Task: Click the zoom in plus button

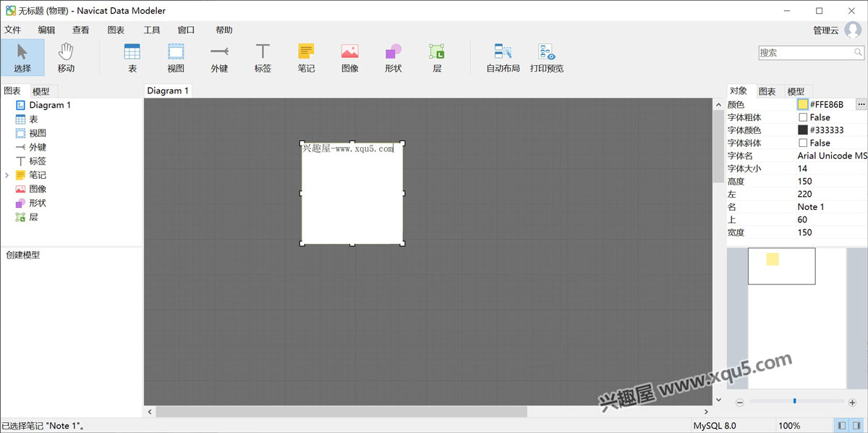Action: point(852,402)
